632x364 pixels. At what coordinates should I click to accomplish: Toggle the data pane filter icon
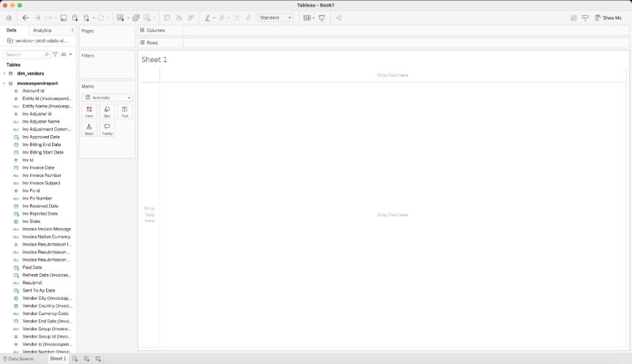[x=55, y=54]
